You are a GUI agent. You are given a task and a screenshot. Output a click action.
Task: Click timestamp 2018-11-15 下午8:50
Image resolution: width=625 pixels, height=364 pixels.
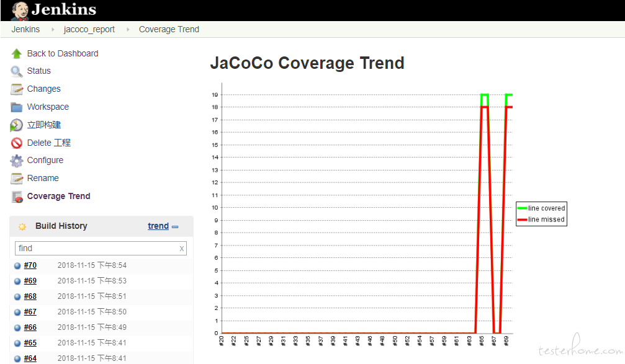click(x=92, y=313)
